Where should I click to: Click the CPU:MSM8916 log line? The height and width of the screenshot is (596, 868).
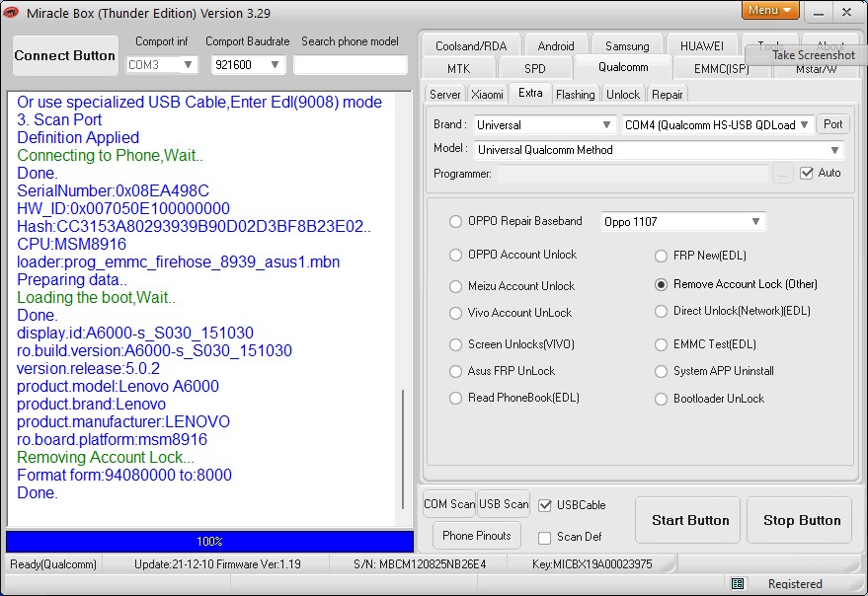(x=71, y=244)
